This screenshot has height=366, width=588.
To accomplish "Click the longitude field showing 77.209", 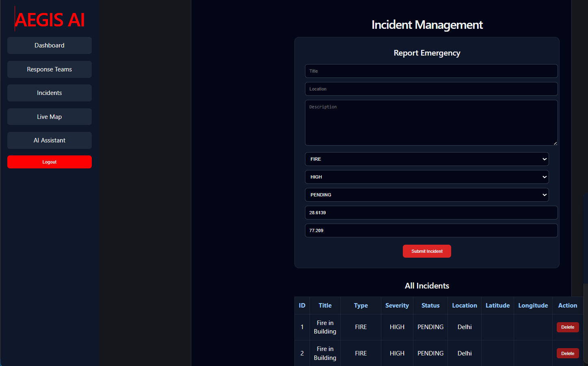I will pos(431,230).
